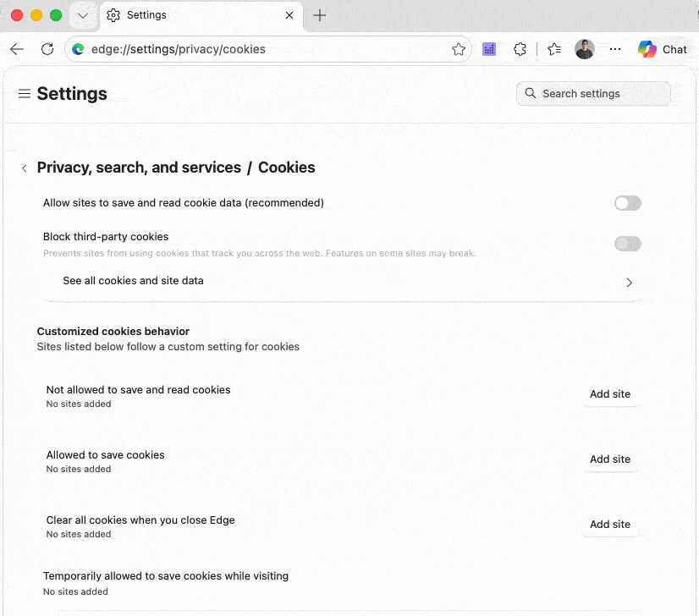Open the Favorites list icon

554,49
